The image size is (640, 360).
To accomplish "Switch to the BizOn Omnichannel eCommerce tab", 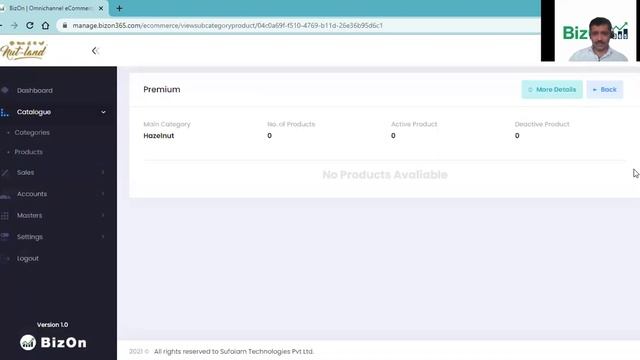I will (51, 8).
